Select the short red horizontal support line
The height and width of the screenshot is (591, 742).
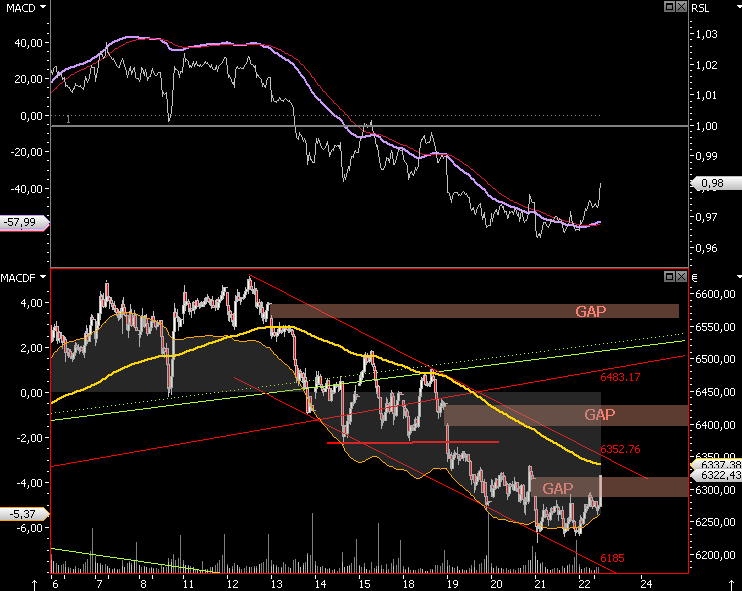pos(413,442)
